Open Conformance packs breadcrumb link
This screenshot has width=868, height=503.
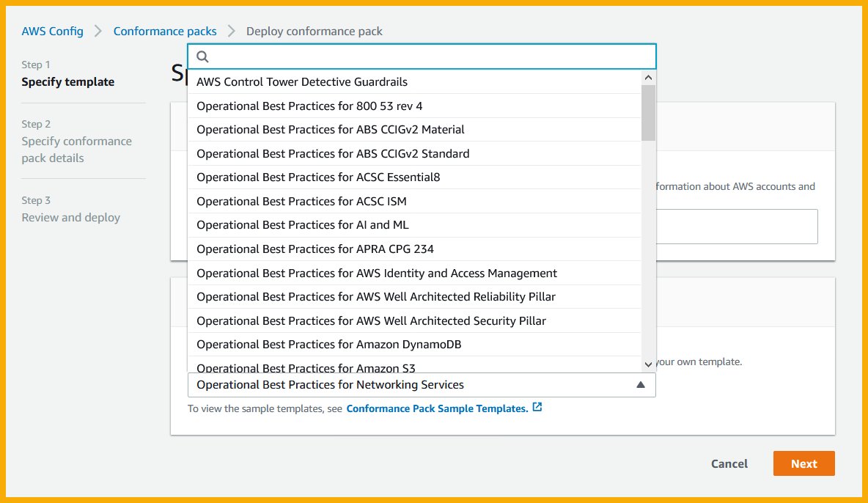(165, 31)
